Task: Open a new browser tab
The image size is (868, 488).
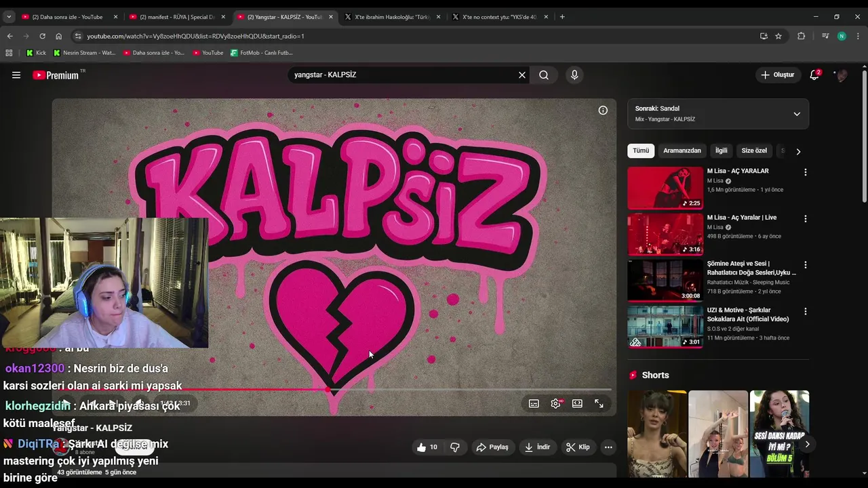Action: pyautogui.click(x=562, y=17)
